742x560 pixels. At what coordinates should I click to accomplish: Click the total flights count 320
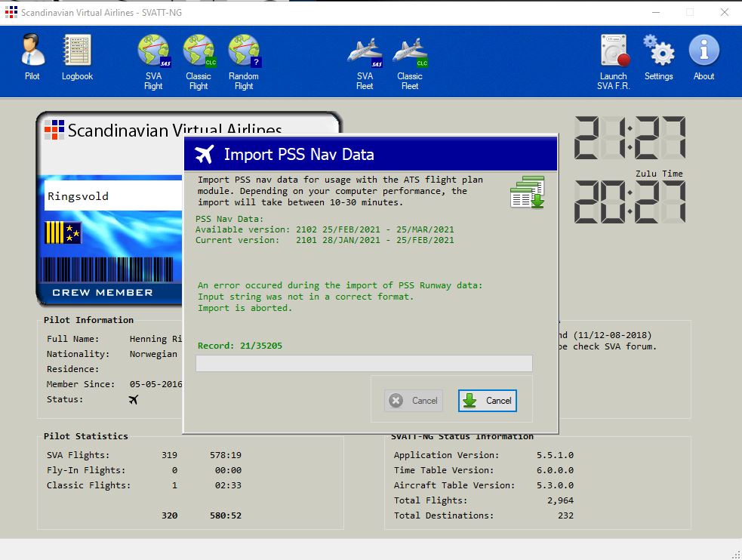coord(169,515)
